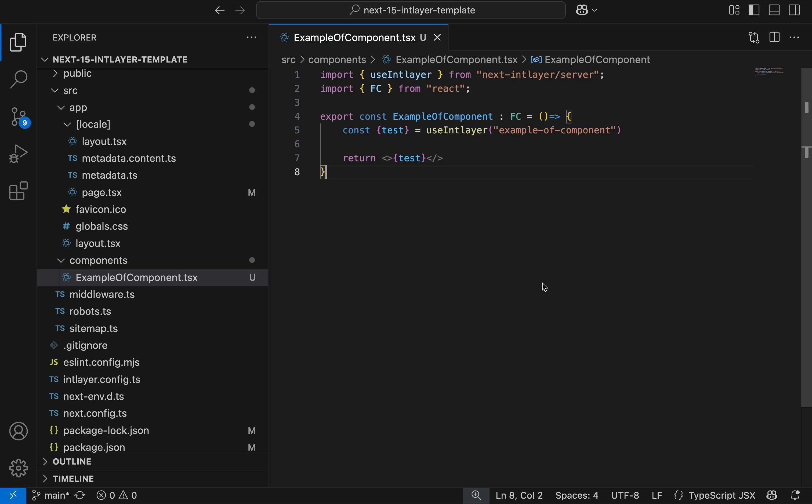Open the Extensions view
Image resolution: width=812 pixels, height=504 pixels.
(x=18, y=191)
